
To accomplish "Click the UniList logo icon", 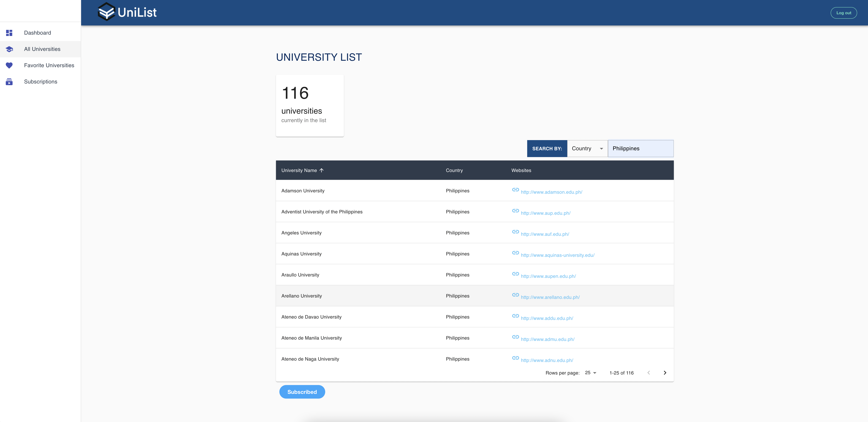I will tap(106, 12).
